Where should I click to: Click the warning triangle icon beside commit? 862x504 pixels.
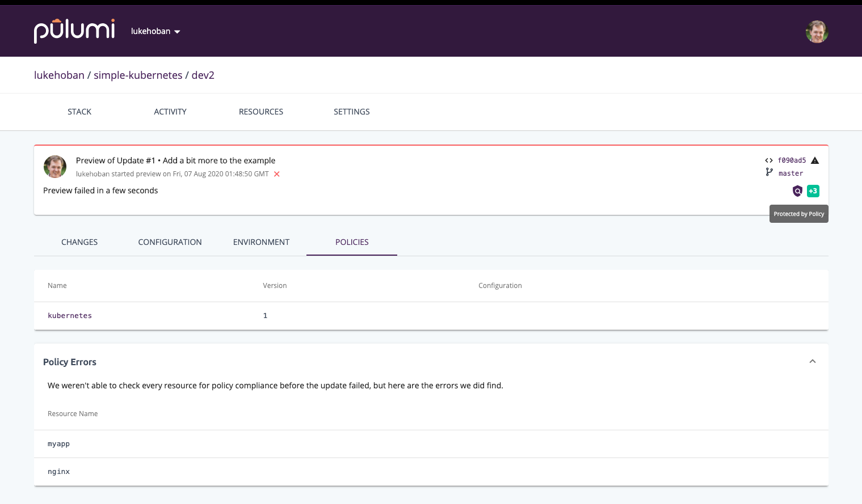point(815,160)
